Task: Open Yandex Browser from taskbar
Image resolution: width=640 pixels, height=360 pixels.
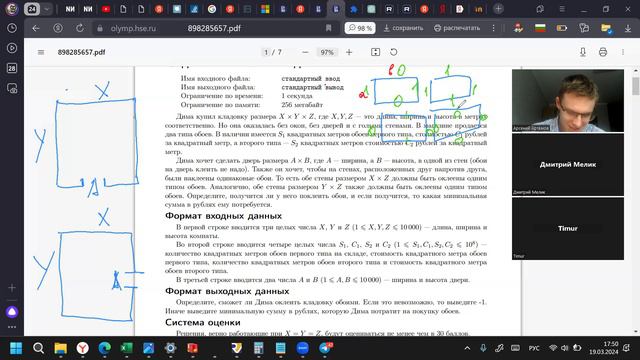Action: [82, 348]
